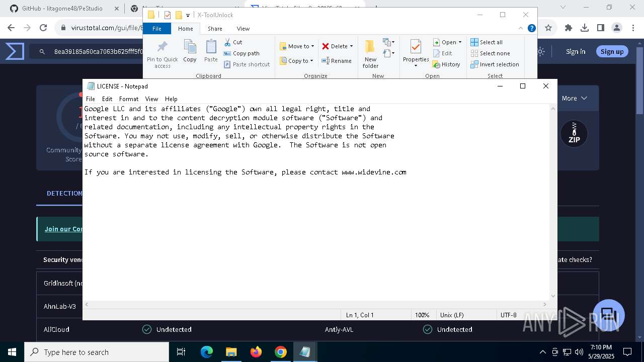
Task: Open Notepad File menu
Action: (x=91, y=99)
